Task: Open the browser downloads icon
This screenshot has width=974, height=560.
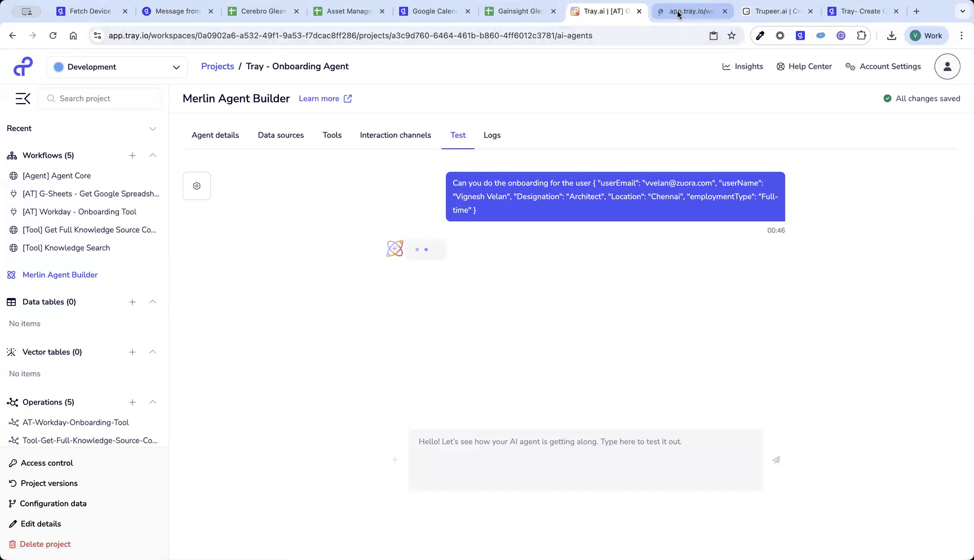Action: point(892,35)
